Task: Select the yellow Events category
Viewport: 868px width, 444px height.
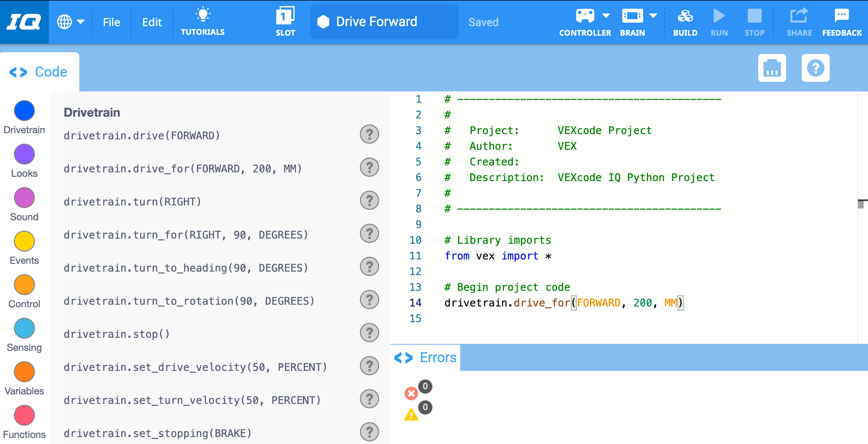Action: [24, 241]
